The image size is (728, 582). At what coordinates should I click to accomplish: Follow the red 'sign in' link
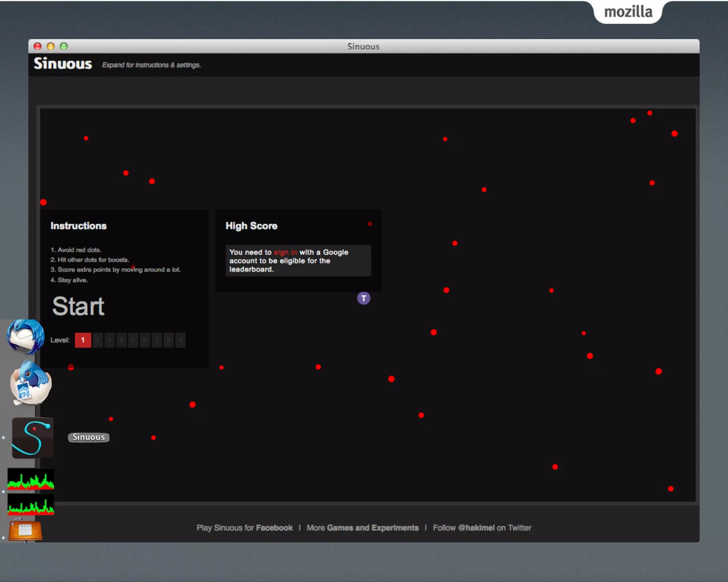coord(285,252)
